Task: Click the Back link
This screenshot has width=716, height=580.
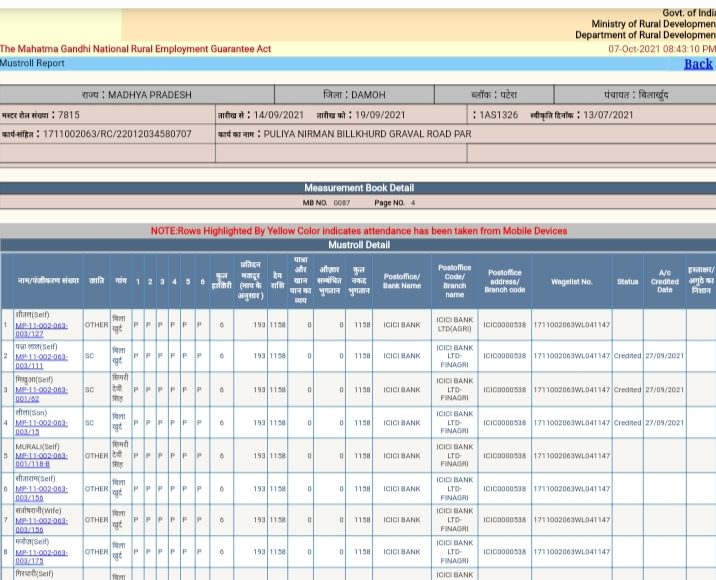Action: 698,64
